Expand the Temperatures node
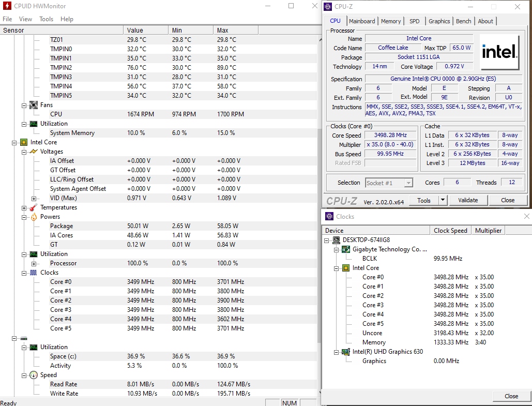The width and height of the screenshot is (532, 406). [x=24, y=207]
